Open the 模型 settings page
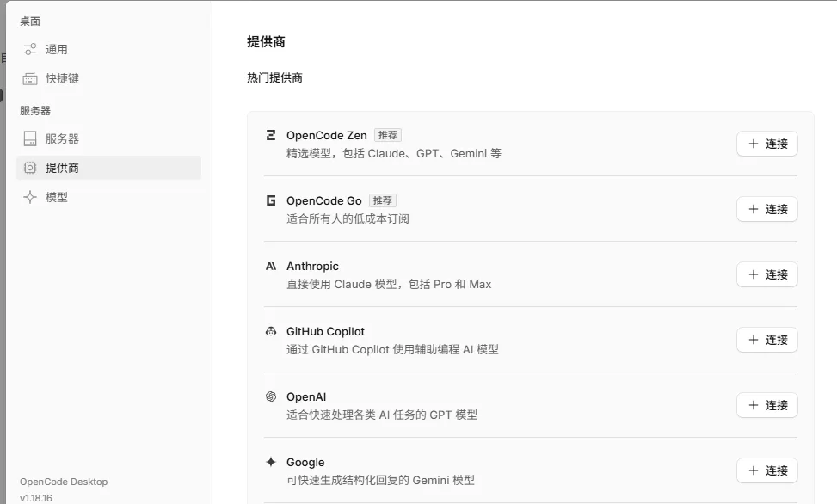 click(x=109, y=197)
